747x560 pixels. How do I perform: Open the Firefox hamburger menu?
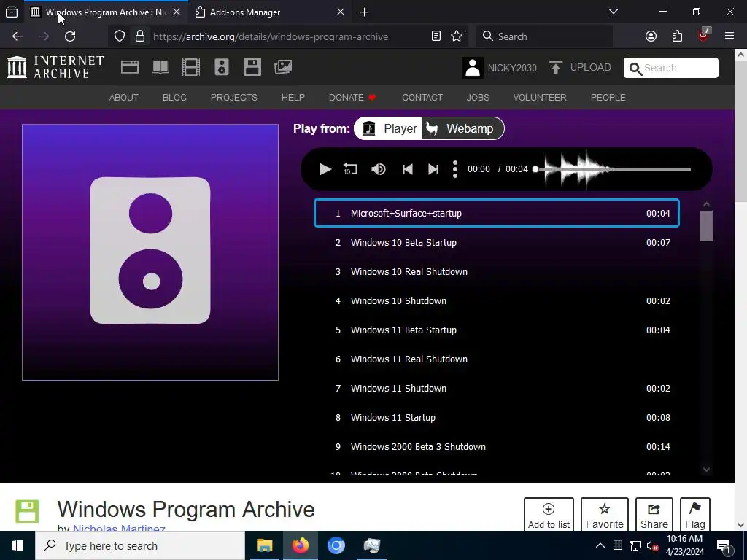(729, 36)
